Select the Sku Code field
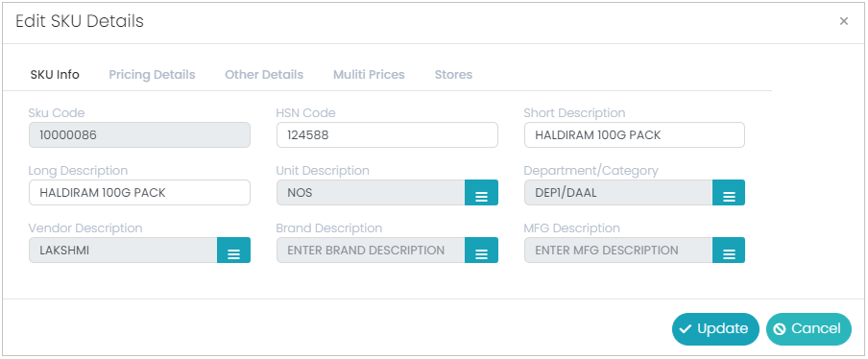The height and width of the screenshot is (359, 868). tap(139, 135)
